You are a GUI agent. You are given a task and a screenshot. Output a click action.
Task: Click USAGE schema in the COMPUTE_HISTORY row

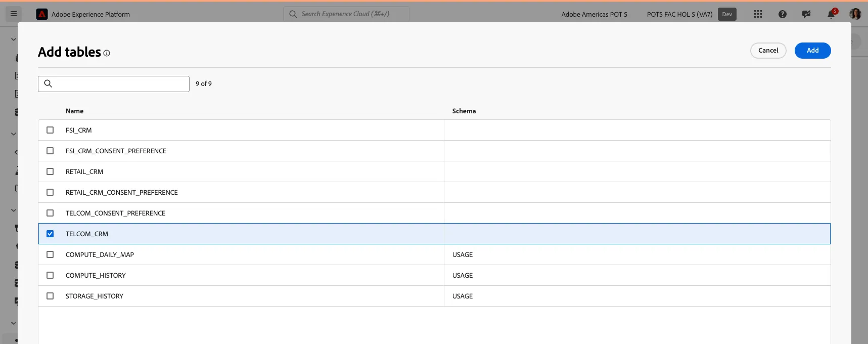pos(463,275)
